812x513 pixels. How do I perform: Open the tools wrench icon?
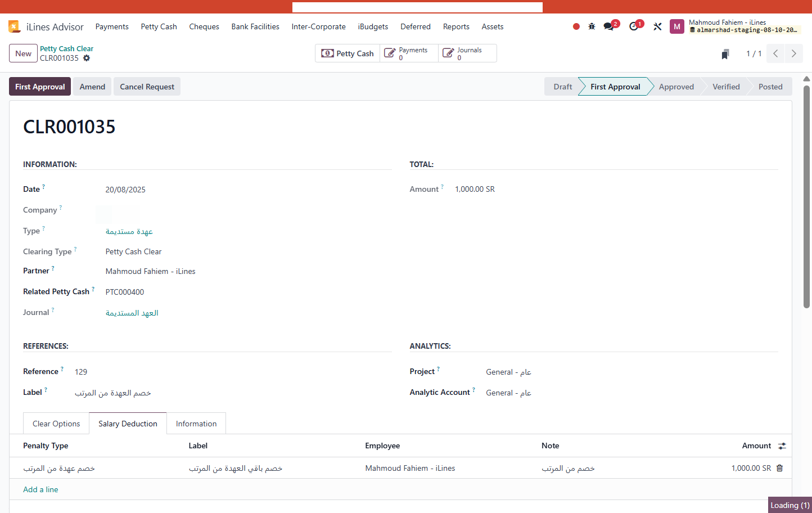tap(657, 26)
